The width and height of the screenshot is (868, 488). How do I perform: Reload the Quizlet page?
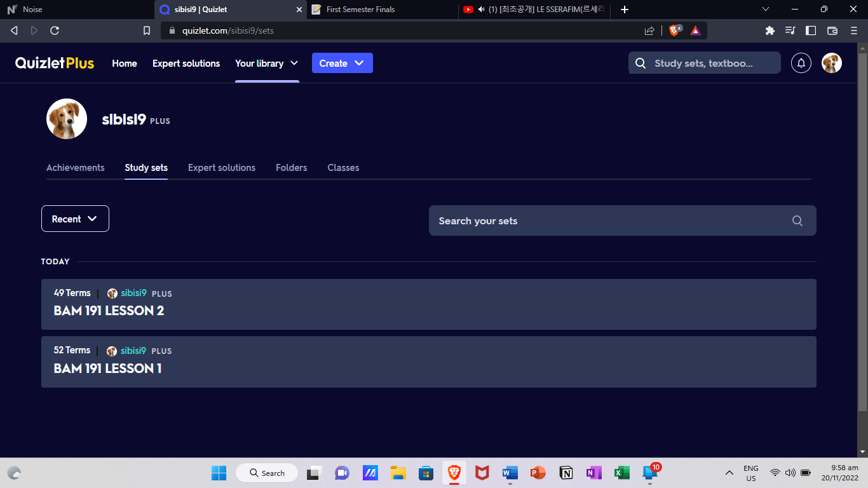(x=55, y=30)
